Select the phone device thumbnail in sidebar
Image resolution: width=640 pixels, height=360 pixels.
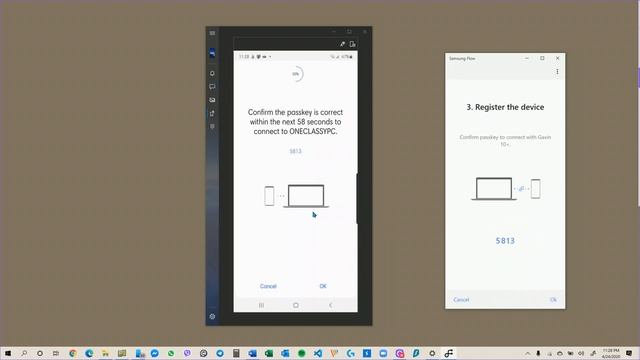click(212, 53)
